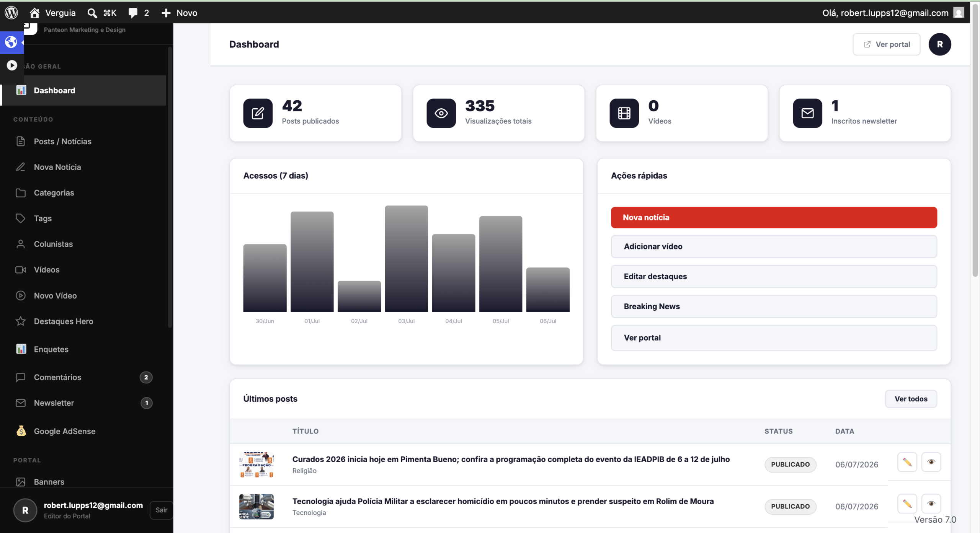Click the eye icon for the Curados 2026 post
This screenshot has height=533, width=980.
931,462
